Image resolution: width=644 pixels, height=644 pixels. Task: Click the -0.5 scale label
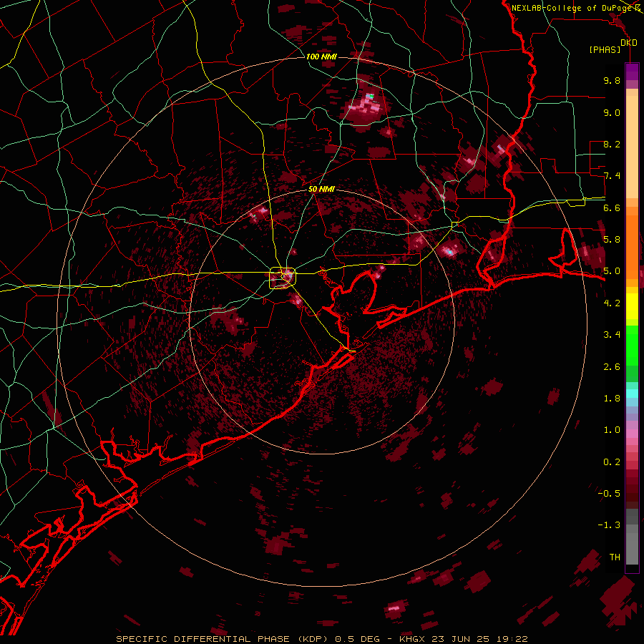coord(609,494)
